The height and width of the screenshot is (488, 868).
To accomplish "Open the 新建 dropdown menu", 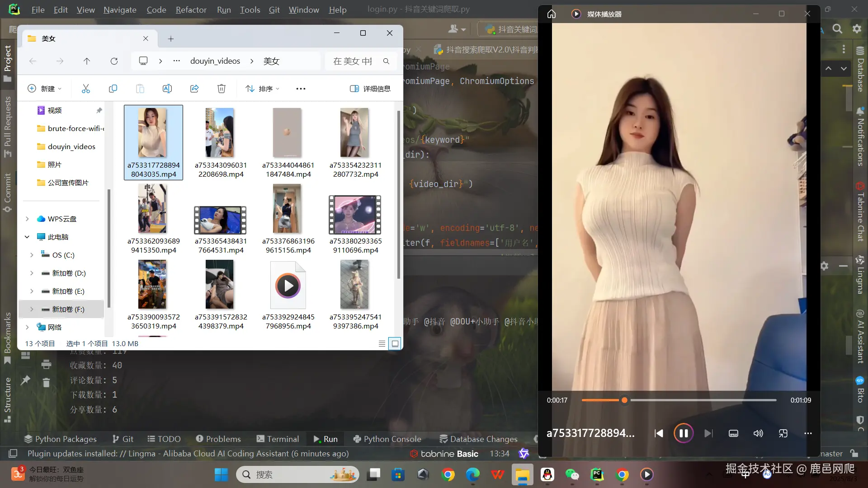I will pyautogui.click(x=44, y=89).
